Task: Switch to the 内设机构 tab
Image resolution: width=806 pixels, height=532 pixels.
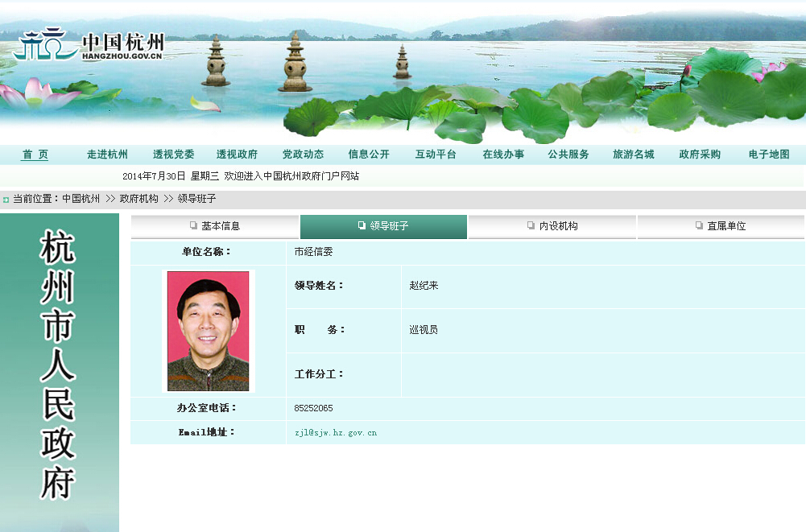Action: tap(553, 226)
